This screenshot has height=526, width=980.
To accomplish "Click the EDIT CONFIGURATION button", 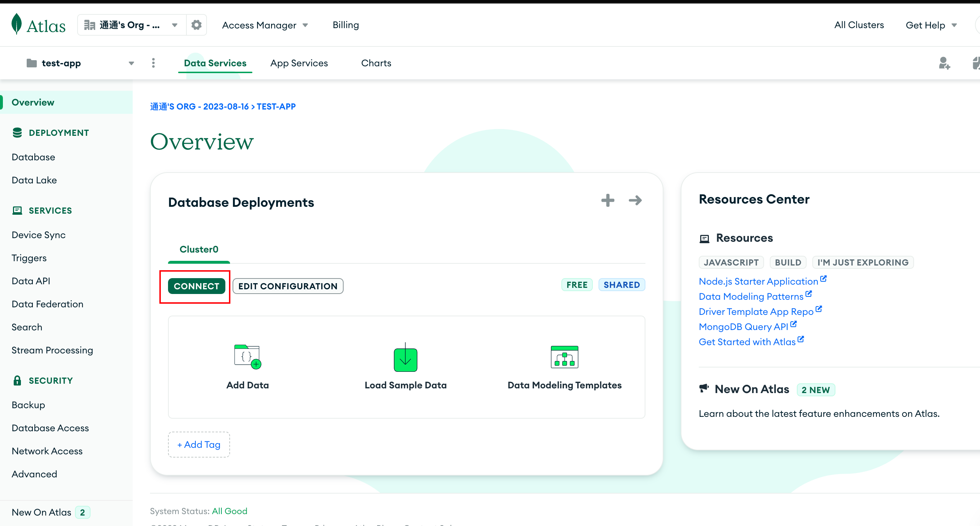I will coord(288,286).
